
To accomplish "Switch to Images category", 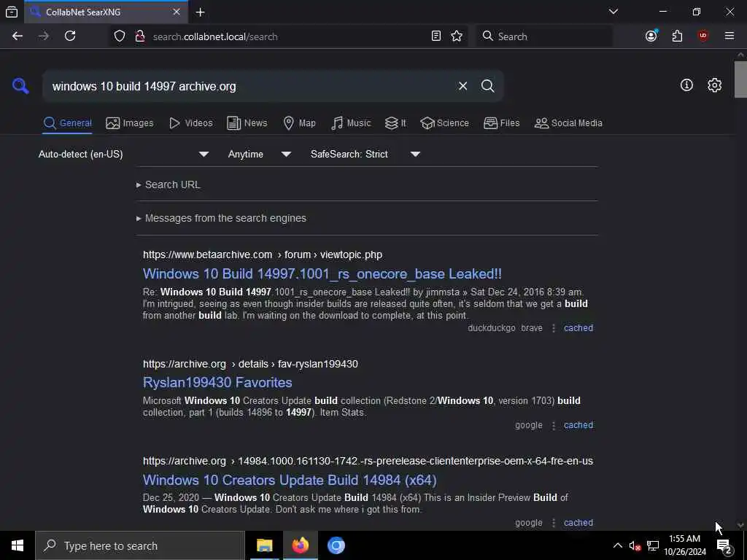I will click(x=130, y=122).
